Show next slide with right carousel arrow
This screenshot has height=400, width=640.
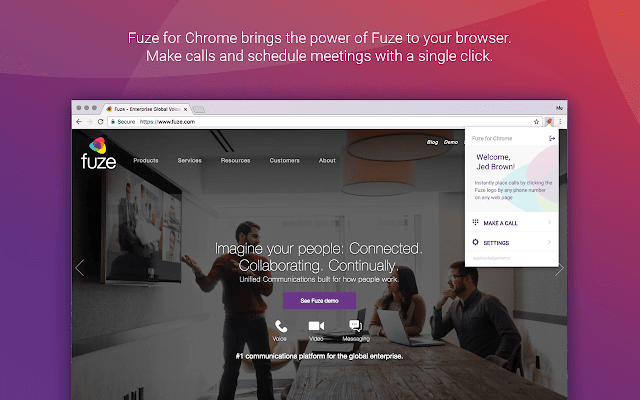[x=559, y=268]
